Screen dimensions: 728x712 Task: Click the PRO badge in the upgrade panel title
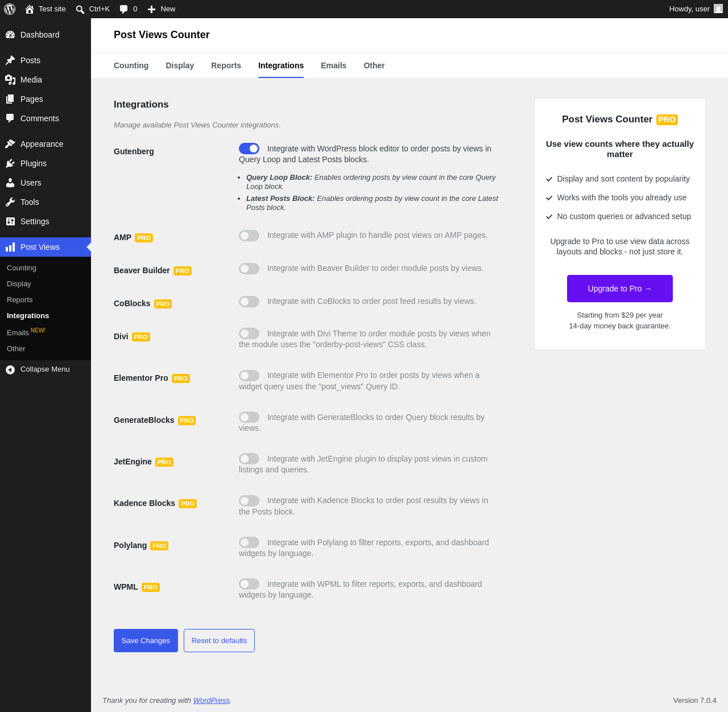(x=667, y=120)
